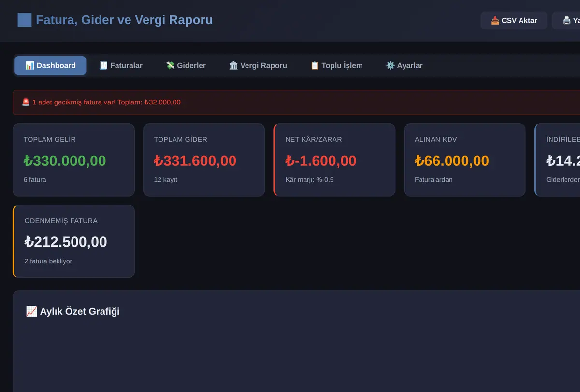580x392 pixels.
Task: Click the siren icon in the overdue alert
Action: point(26,102)
